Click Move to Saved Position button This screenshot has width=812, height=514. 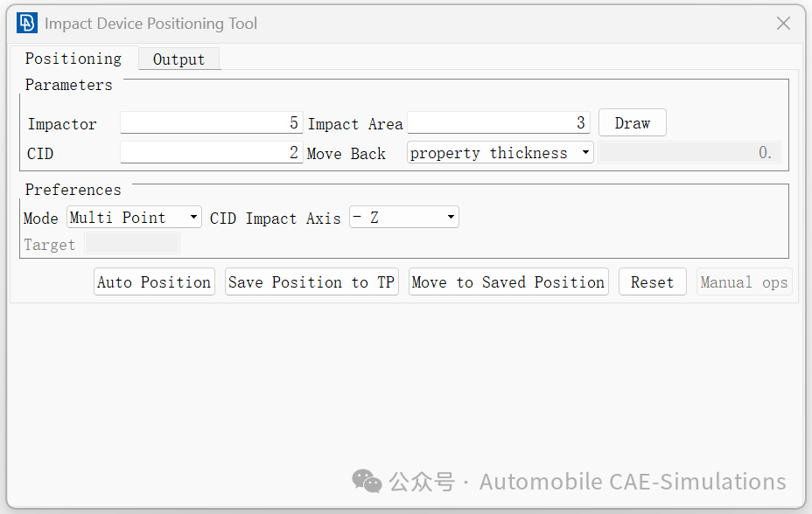(x=508, y=281)
